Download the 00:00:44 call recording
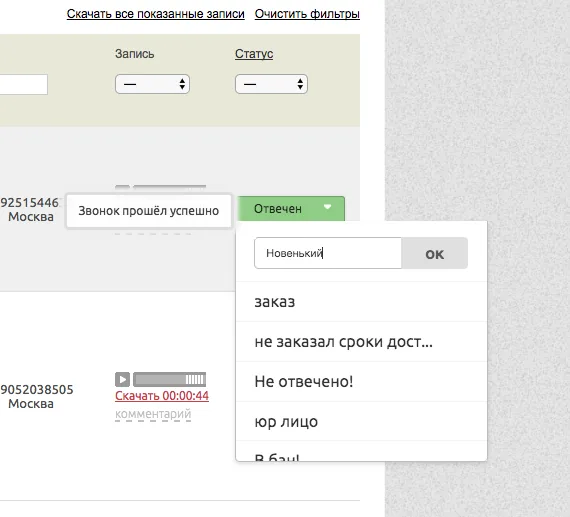570x517 pixels. click(162, 396)
